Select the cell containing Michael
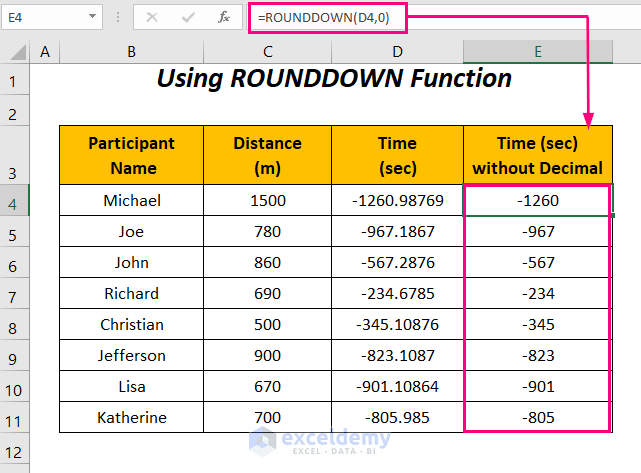Image resolution: width=641 pixels, height=473 pixels. point(131,201)
